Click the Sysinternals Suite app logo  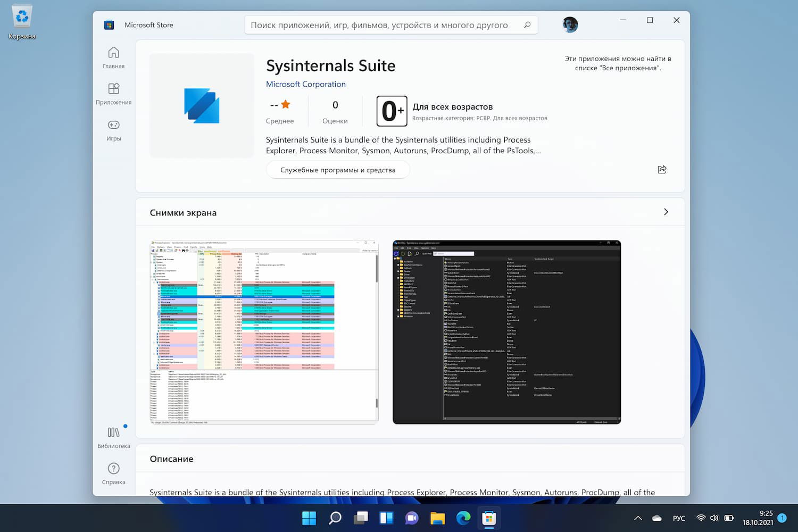(202, 106)
